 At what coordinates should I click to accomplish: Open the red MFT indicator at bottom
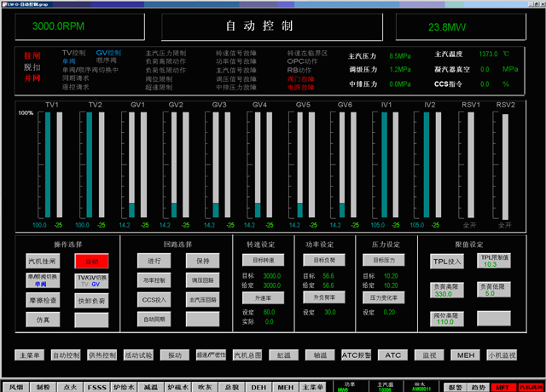(x=502, y=386)
